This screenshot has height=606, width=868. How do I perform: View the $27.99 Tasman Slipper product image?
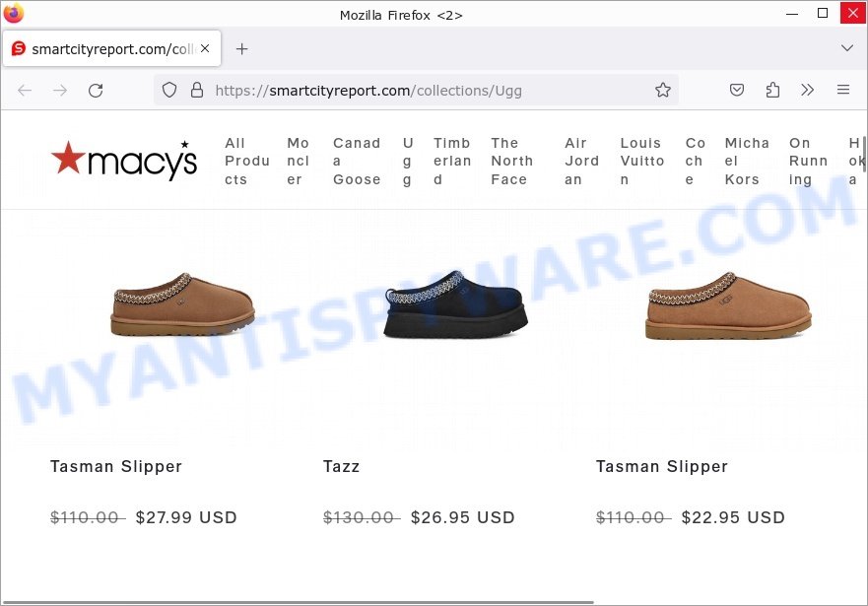click(182, 304)
